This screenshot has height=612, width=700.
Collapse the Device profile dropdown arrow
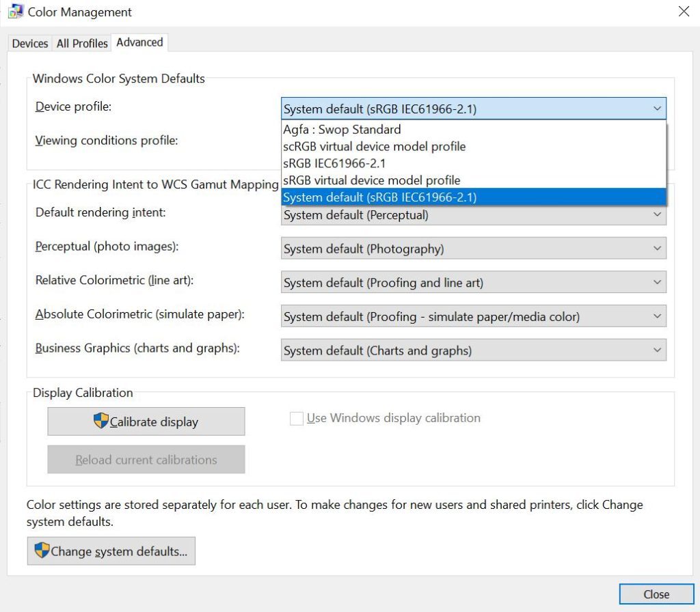coord(657,109)
